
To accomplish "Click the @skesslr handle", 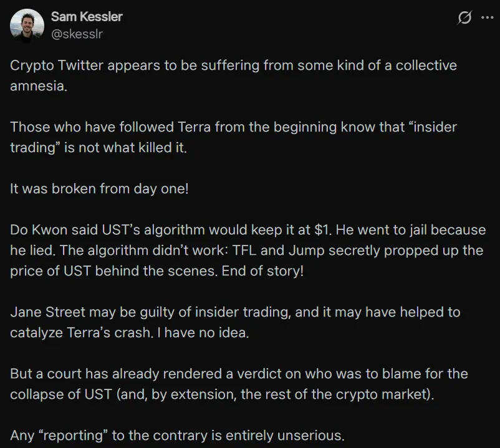I will (77, 34).
